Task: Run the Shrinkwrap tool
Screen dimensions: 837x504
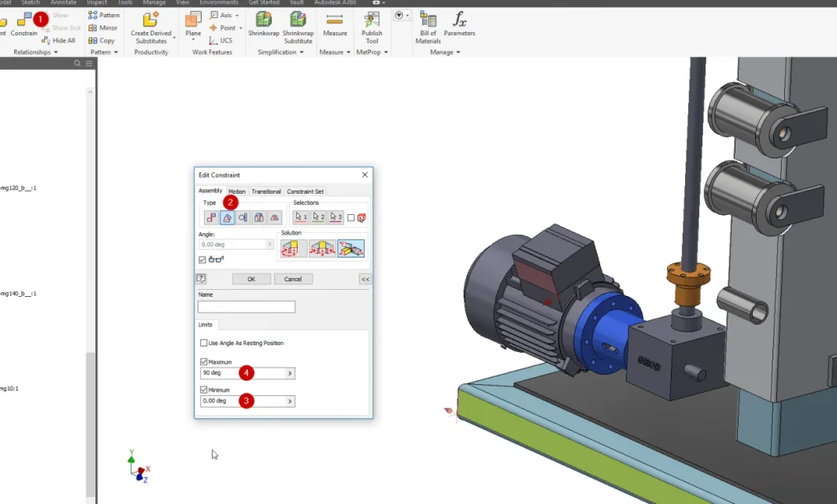Action: 264,24
